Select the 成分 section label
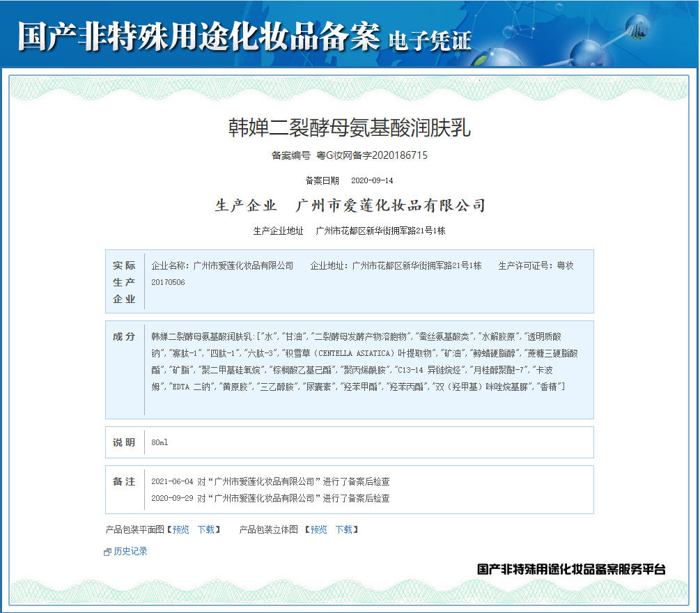The height and width of the screenshot is (613, 700). (124, 336)
